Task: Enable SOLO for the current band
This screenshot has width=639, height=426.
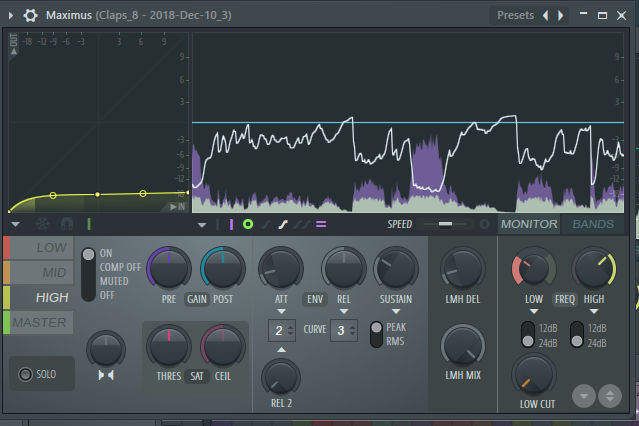Action: pos(42,374)
